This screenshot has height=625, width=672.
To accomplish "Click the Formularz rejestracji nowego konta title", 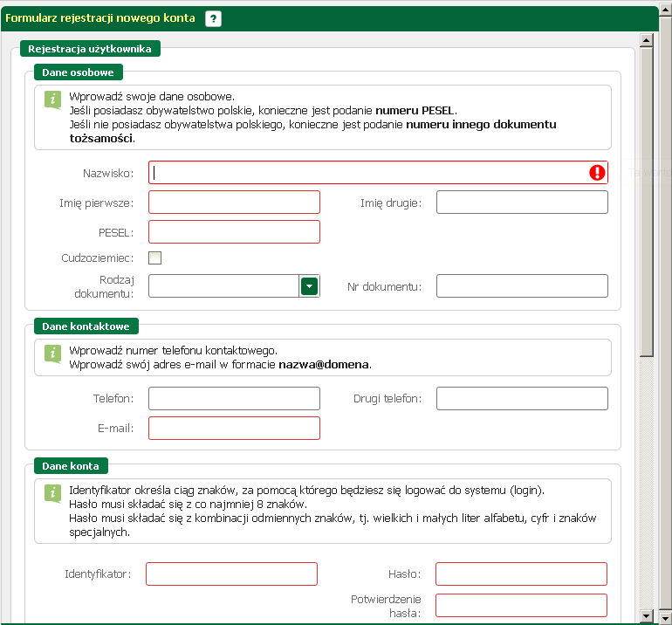I will [100, 18].
